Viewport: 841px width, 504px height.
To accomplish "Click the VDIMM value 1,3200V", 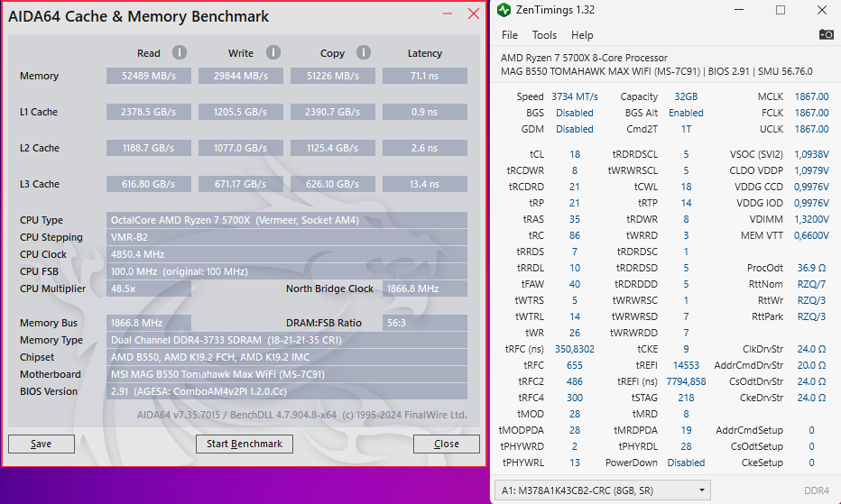I will pyautogui.click(x=811, y=219).
